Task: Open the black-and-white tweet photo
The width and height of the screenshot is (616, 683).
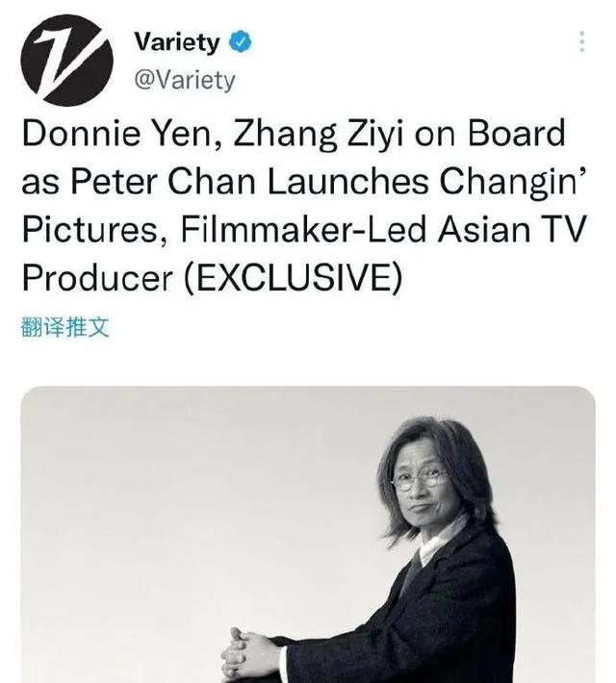Action: click(308, 535)
